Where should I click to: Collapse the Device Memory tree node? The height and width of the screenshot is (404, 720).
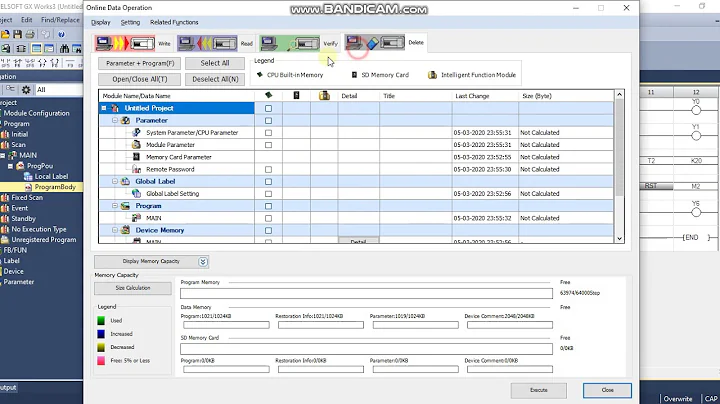[x=115, y=230]
